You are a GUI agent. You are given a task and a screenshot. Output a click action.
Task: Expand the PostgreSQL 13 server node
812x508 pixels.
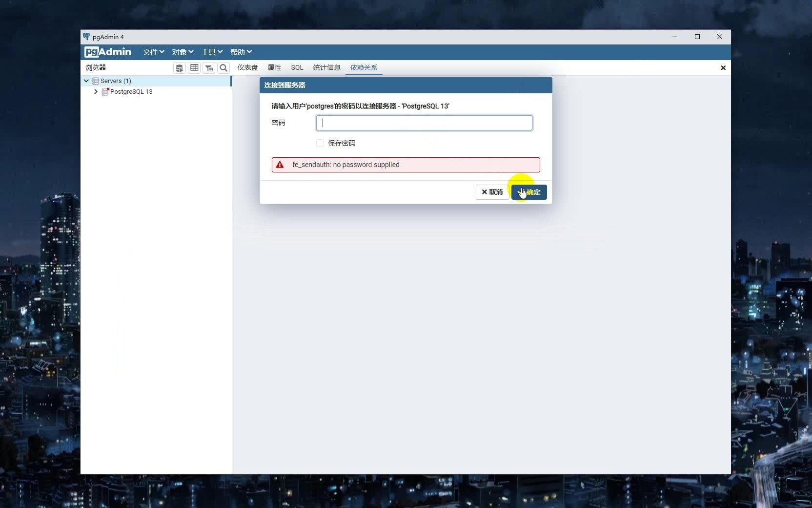[x=96, y=91]
